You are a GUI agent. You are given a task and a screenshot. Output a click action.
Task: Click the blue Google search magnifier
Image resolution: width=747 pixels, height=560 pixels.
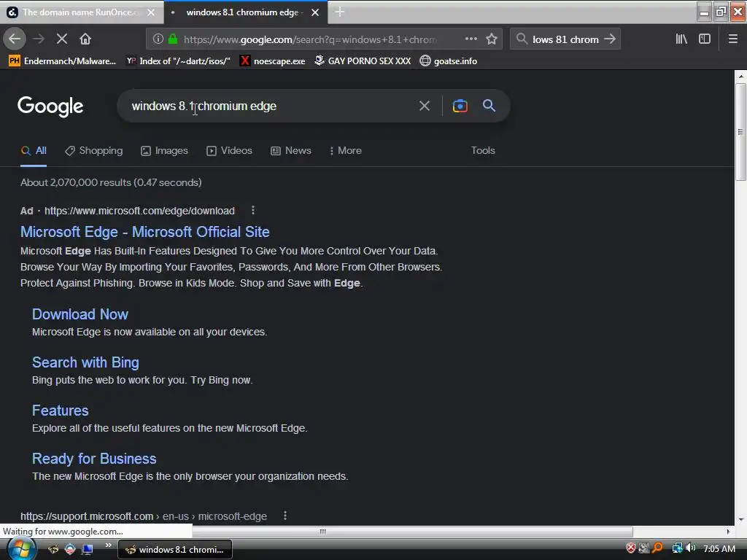[489, 106]
